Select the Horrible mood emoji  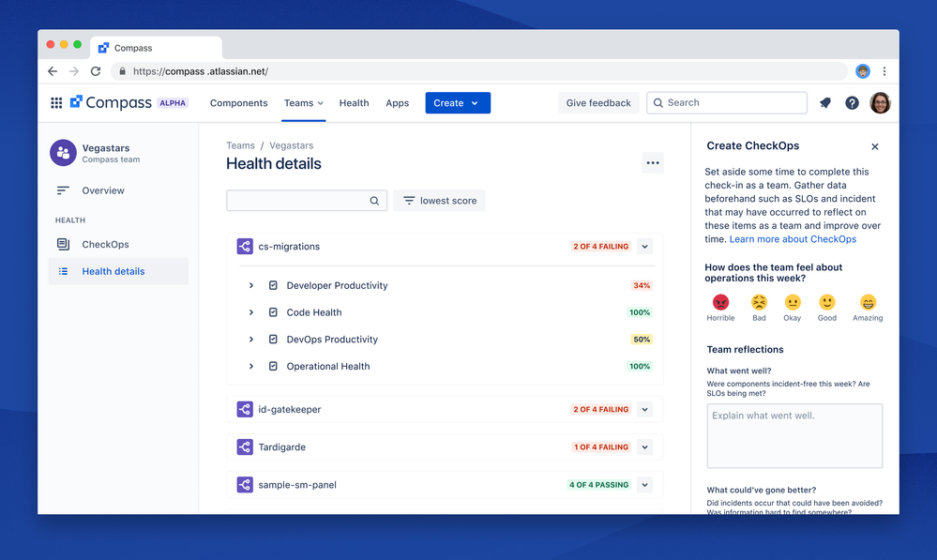(720, 302)
